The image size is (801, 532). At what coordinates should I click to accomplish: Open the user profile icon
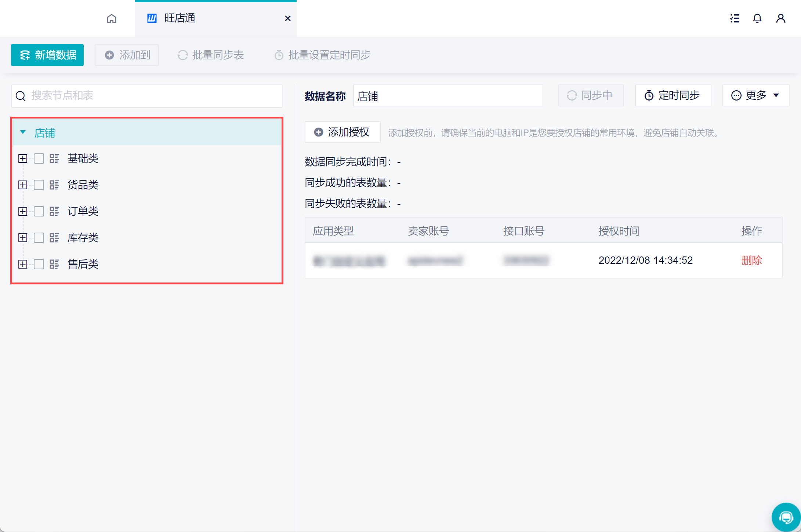tap(780, 18)
